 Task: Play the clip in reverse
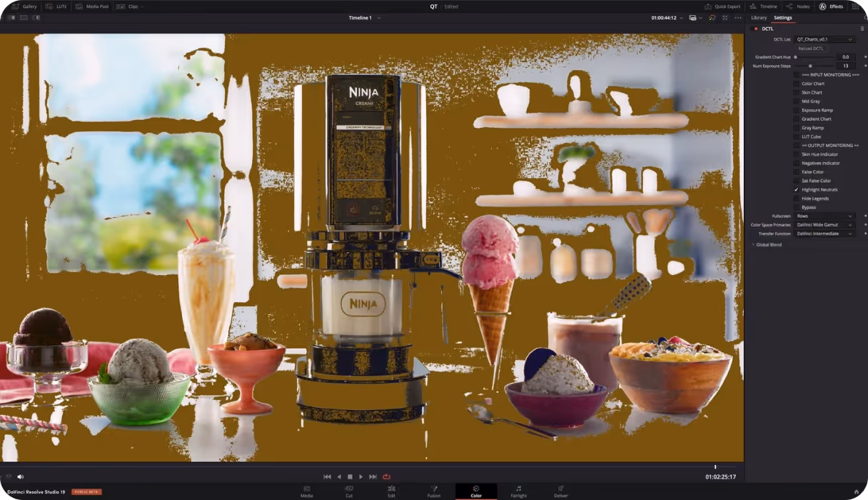(339, 476)
